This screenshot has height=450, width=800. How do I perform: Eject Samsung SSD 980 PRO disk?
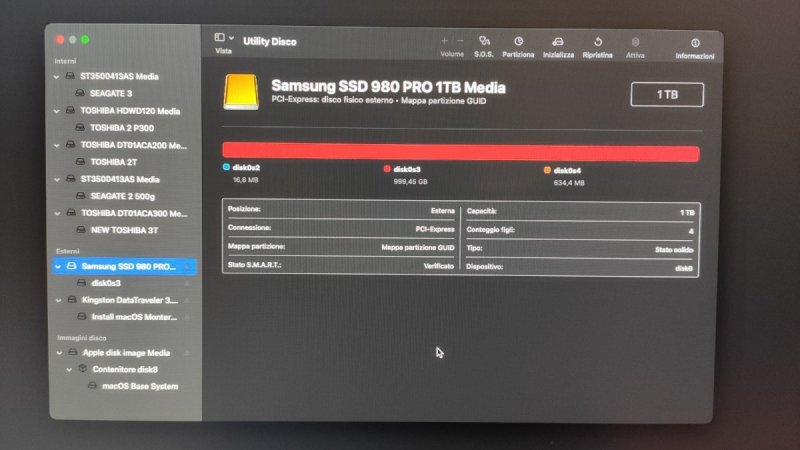[x=187, y=267]
